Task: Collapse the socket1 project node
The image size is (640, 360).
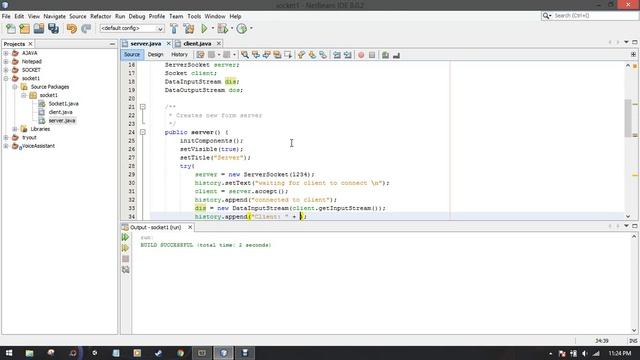Action: pyautogui.click(x=6, y=78)
